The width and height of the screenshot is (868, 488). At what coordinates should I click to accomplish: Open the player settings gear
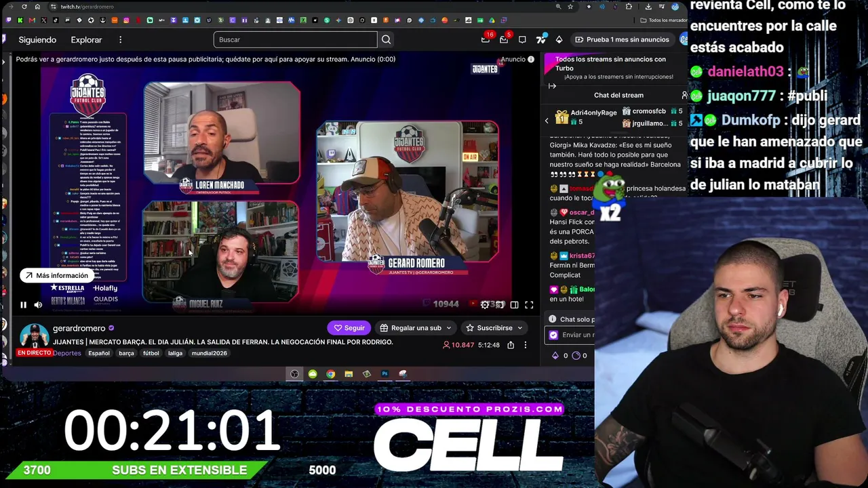485,305
